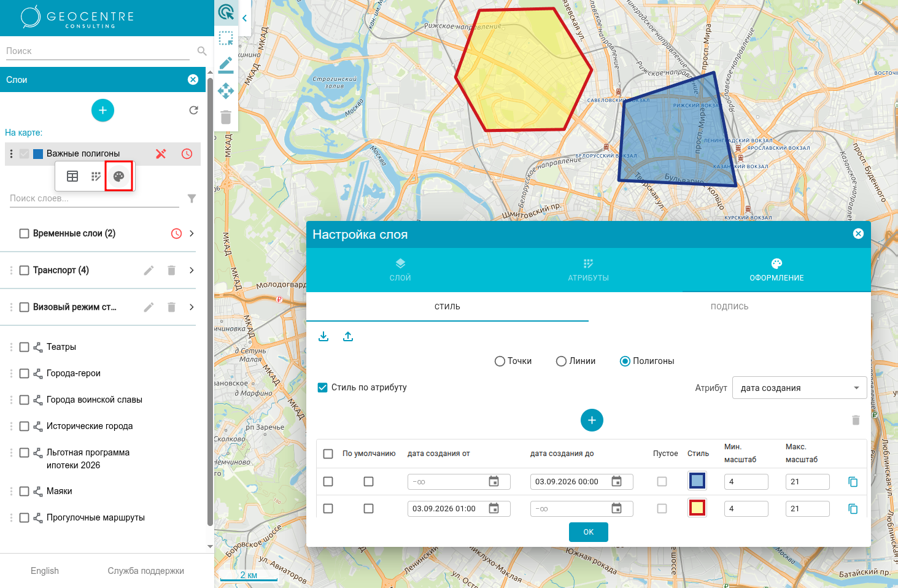Expand the Транспорт group
The image size is (898, 588).
pyautogui.click(x=192, y=270)
